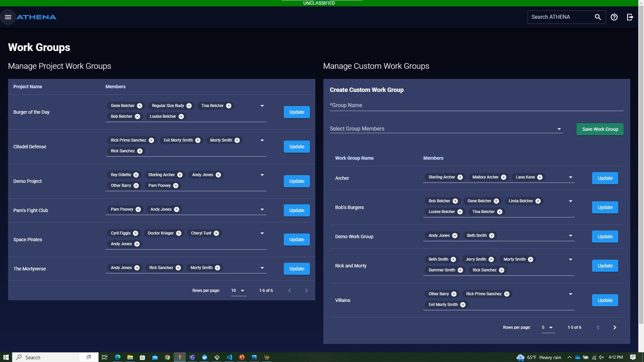Expand members dropdown for Archer group
This screenshot has height=362, width=644.
[570, 177]
